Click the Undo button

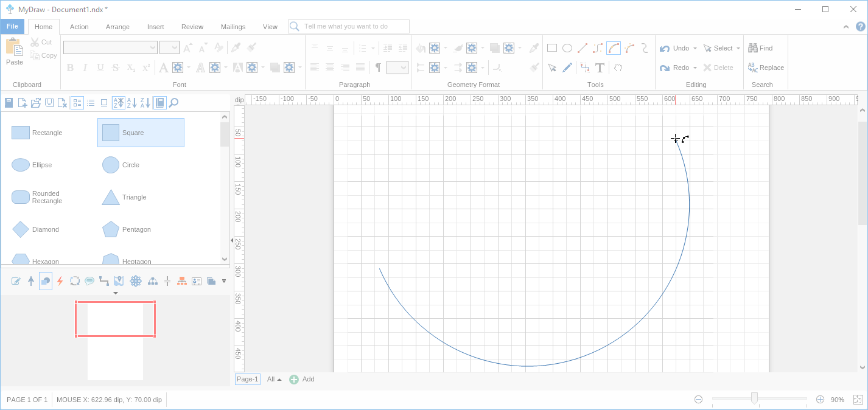pyautogui.click(x=675, y=48)
